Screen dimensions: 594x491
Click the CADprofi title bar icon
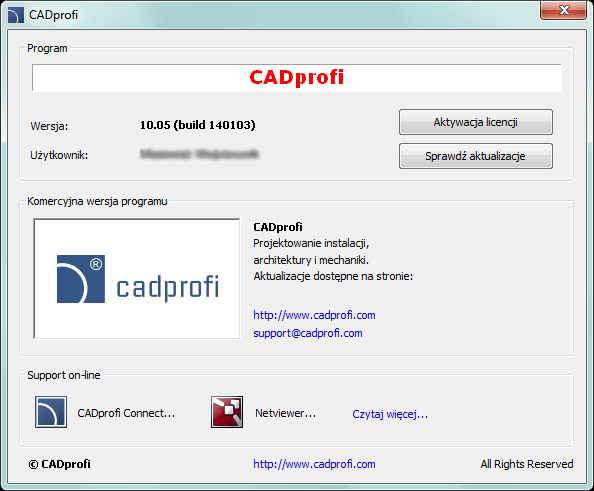click(16, 15)
